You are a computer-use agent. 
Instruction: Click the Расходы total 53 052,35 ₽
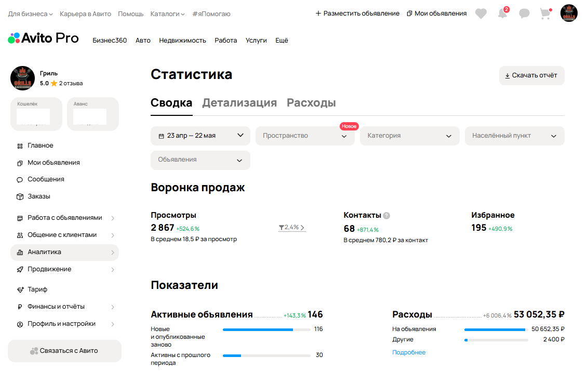click(x=539, y=315)
